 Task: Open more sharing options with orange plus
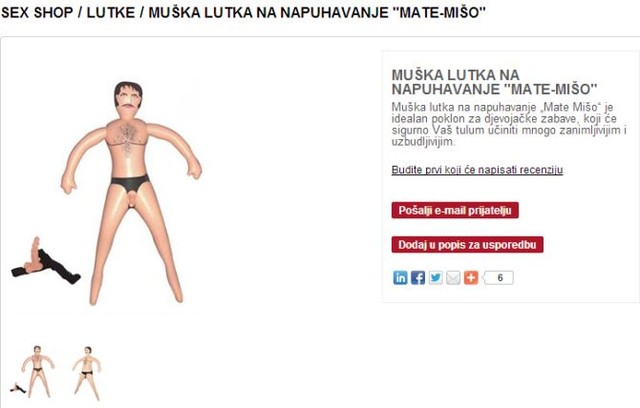(471, 278)
